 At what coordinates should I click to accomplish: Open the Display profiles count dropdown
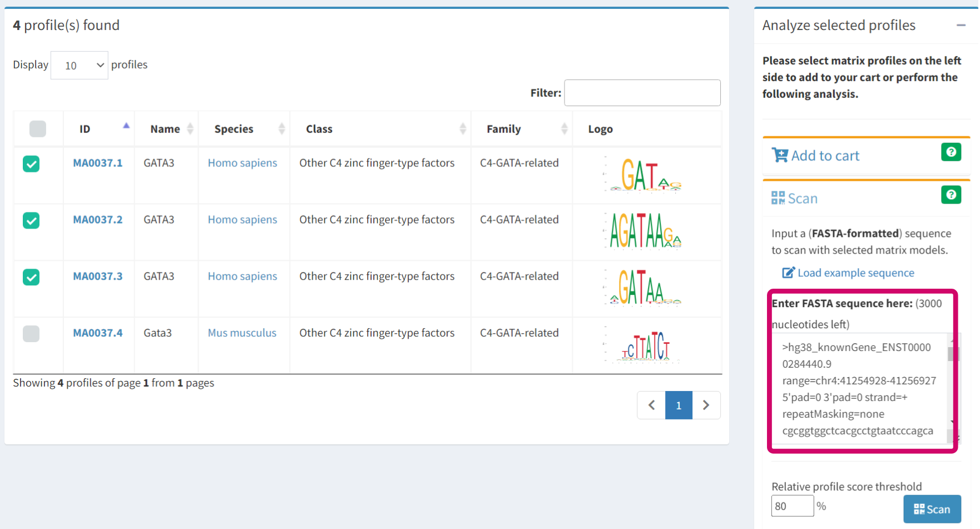80,65
